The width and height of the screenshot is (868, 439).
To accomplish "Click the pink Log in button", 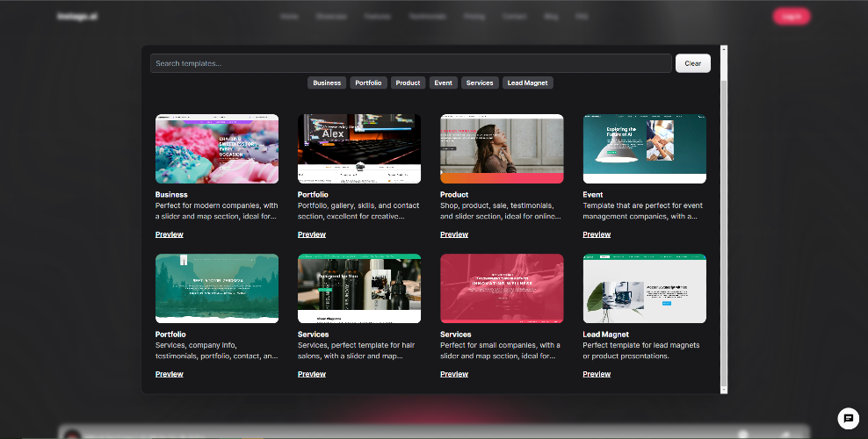I will (791, 17).
